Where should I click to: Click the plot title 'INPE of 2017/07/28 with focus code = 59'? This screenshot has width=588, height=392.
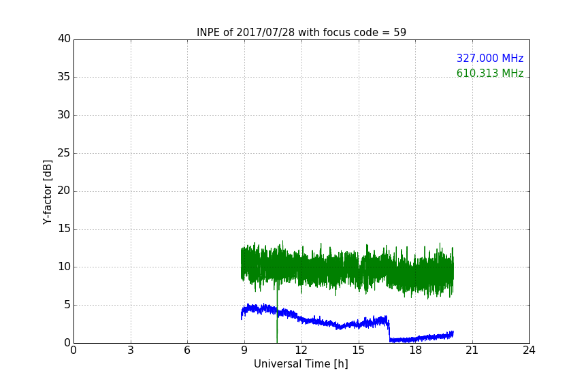(x=301, y=33)
